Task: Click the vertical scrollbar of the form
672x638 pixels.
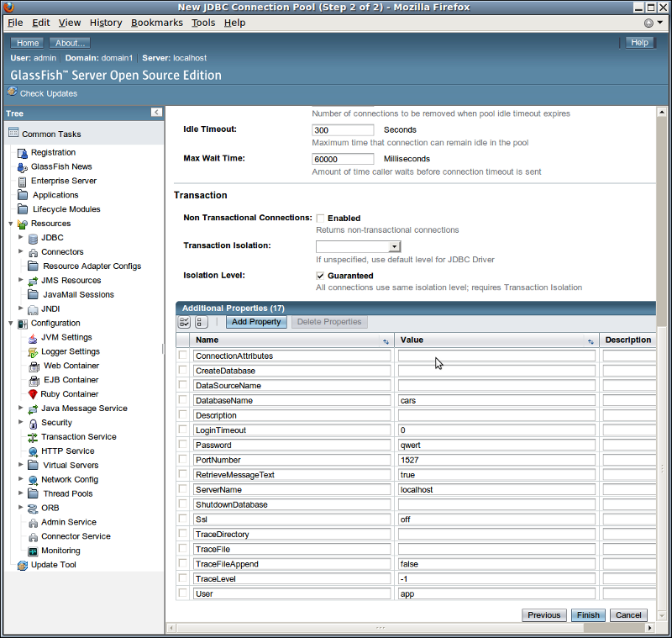Action: [662, 252]
